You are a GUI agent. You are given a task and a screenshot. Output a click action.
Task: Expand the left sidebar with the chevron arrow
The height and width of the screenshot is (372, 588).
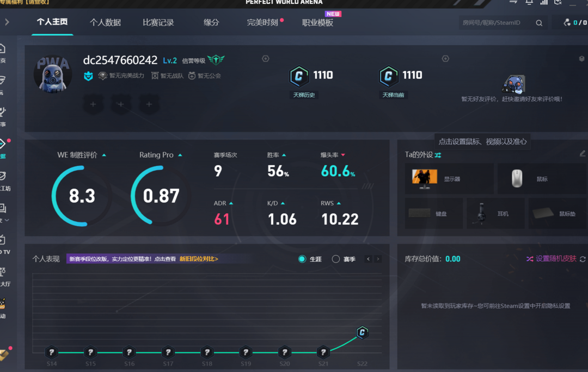click(7, 22)
